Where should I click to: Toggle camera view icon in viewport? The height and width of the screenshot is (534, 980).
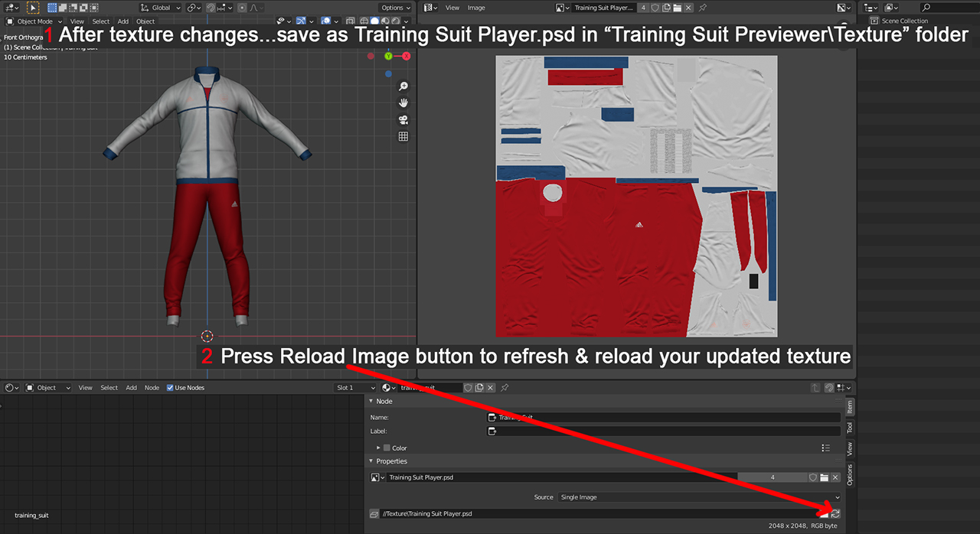pos(403,119)
